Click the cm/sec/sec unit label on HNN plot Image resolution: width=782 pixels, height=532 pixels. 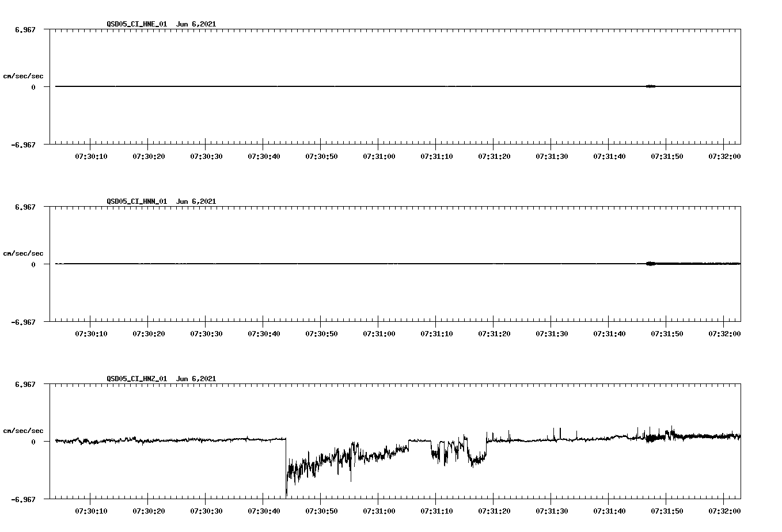coord(23,253)
